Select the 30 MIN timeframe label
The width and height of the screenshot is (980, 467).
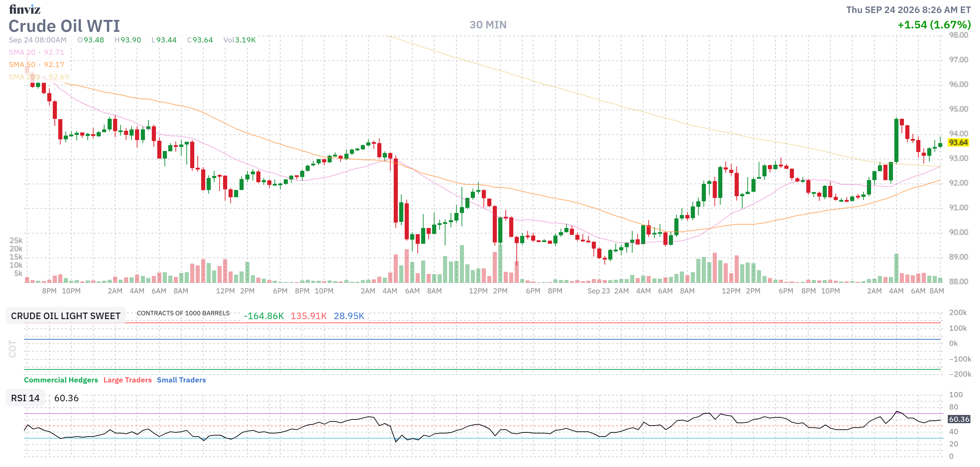(x=488, y=25)
